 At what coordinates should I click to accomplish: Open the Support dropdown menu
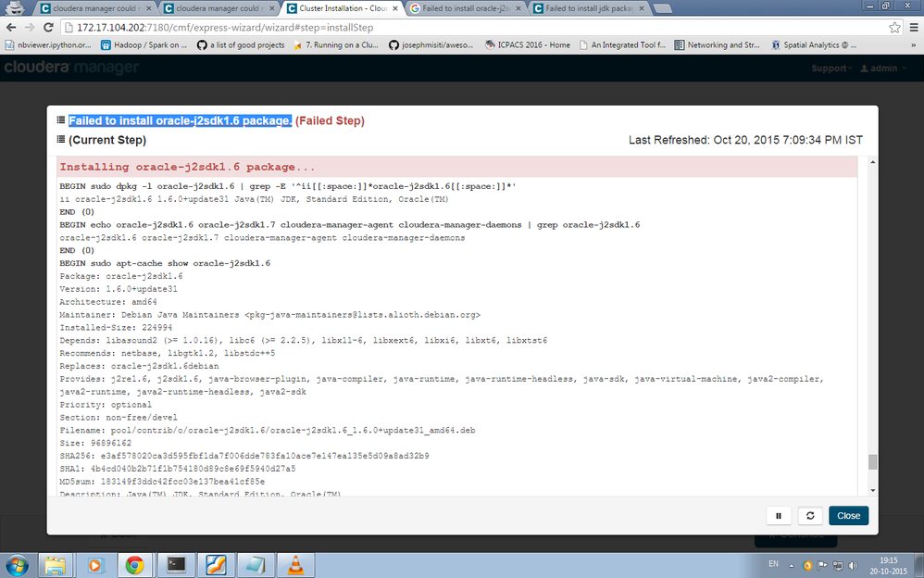point(831,69)
